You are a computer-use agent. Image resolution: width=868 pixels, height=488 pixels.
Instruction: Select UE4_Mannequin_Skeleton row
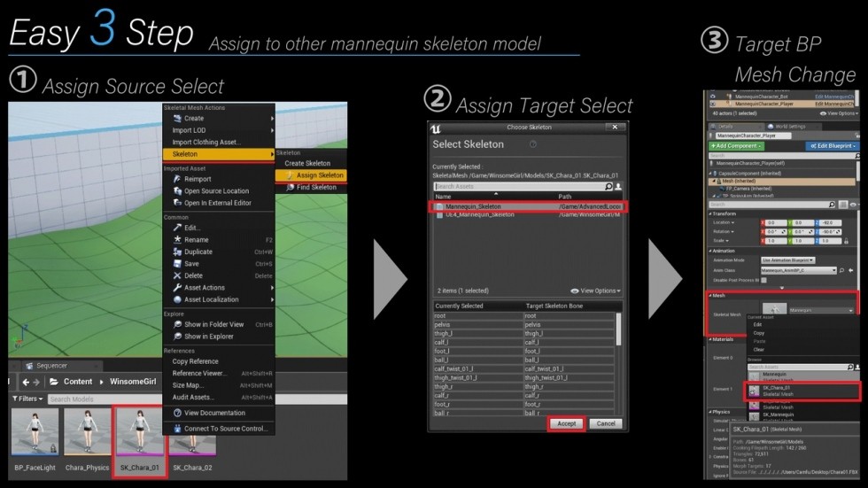point(529,214)
